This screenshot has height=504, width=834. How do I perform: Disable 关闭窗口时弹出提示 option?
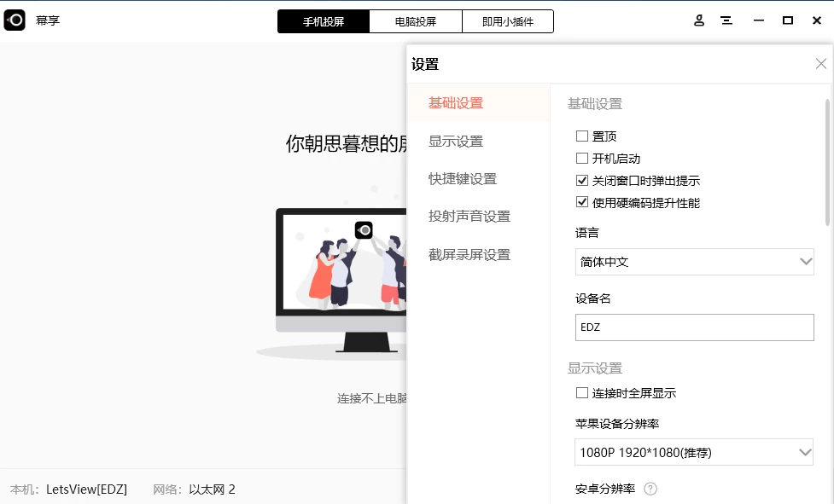click(581, 180)
